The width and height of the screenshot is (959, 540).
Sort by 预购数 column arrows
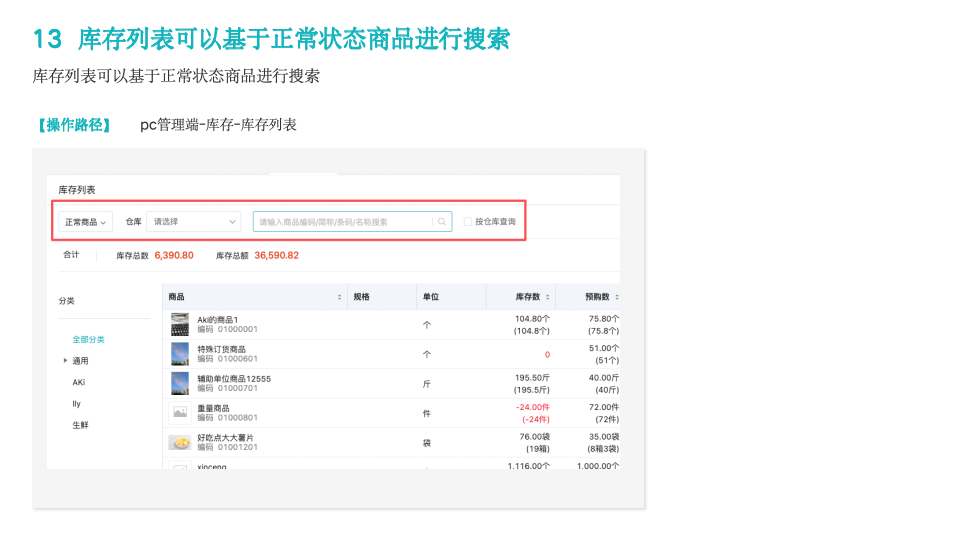click(x=616, y=297)
